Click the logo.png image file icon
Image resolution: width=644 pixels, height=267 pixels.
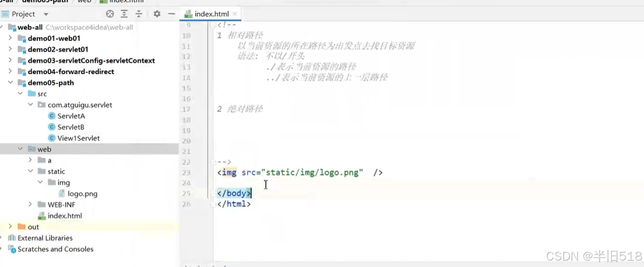(62, 193)
